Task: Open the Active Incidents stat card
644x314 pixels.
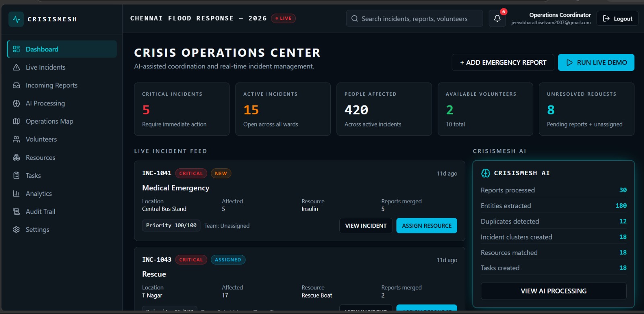Action: 283,109
